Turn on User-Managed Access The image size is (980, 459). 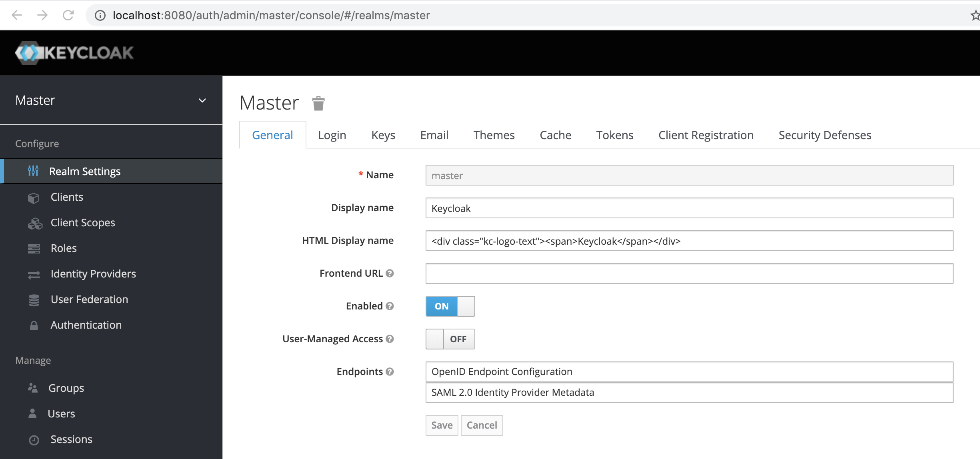pos(450,339)
